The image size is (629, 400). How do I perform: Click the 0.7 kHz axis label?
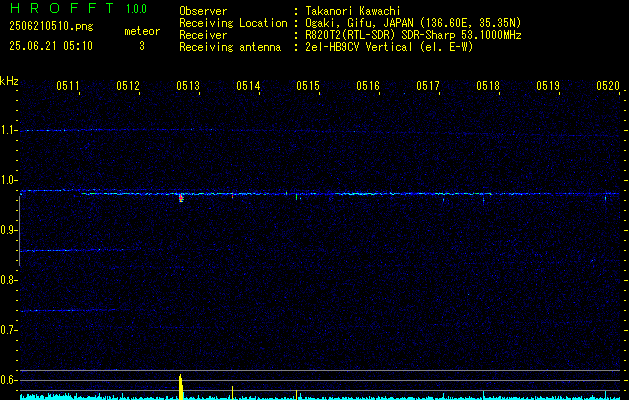[x=8, y=330]
